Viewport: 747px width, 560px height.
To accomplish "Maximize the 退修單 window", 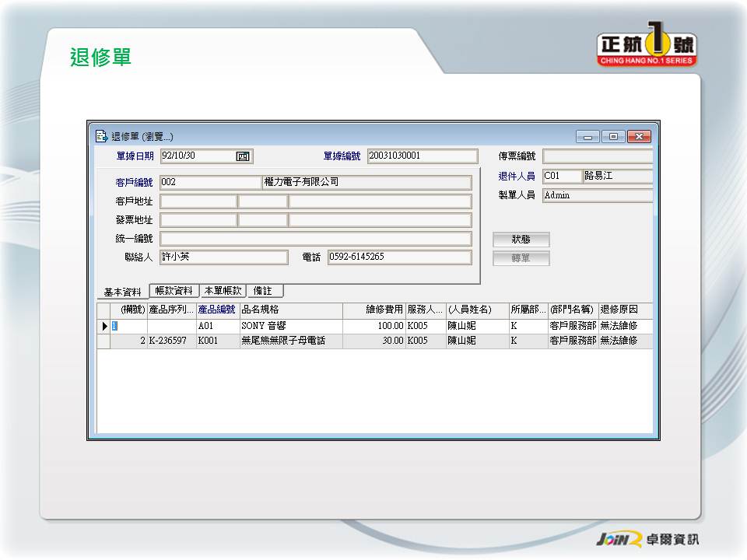I will pyautogui.click(x=612, y=137).
